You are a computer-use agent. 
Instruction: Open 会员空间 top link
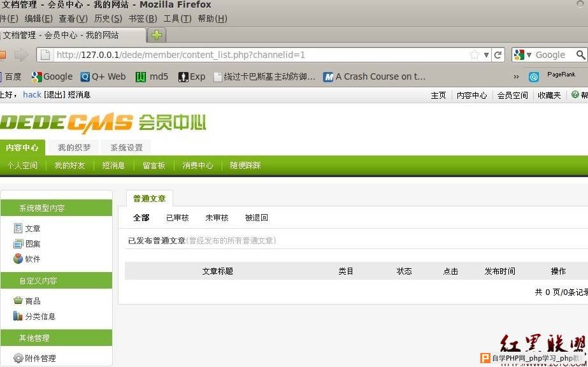pyautogui.click(x=512, y=96)
